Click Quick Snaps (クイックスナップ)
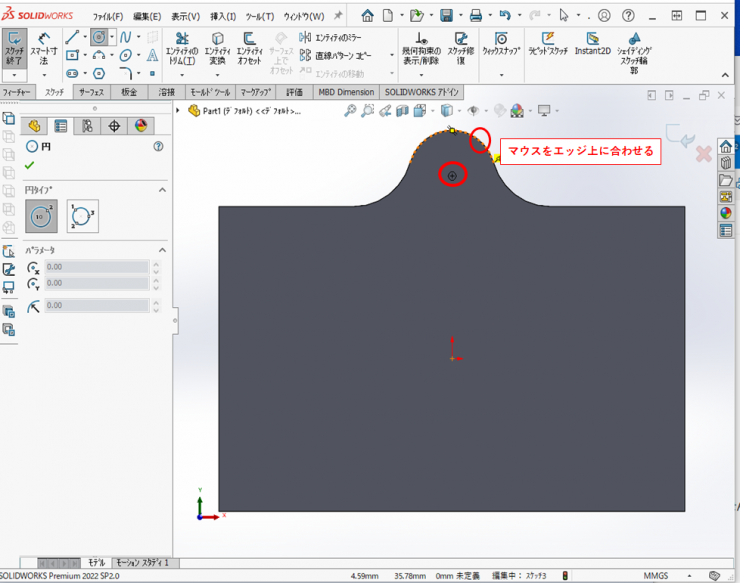The image size is (740, 583). click(501, 45)
